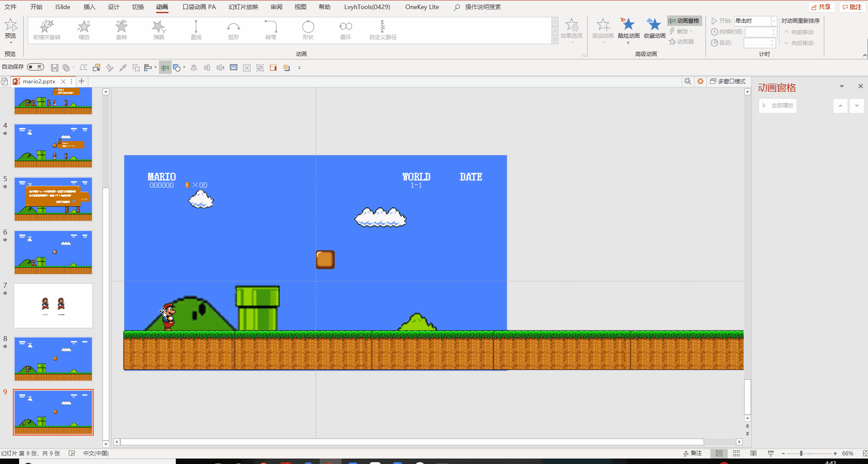This screenshot has width=868, height=464.
Task: Select slide 7 thumbnail with two Marios
Action: tap(53, 306)
